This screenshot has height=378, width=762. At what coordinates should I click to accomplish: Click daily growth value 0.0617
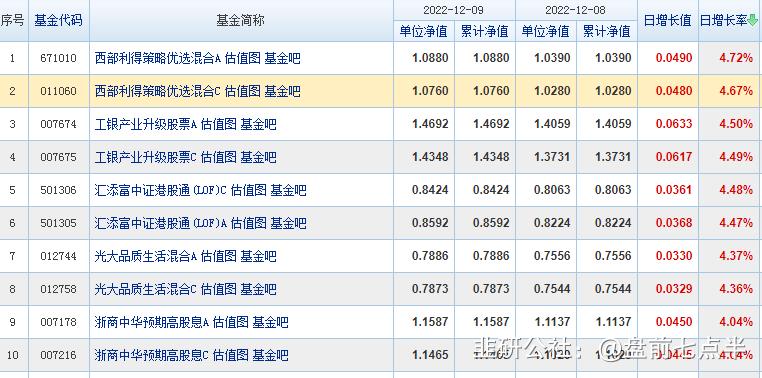point(674,157)
